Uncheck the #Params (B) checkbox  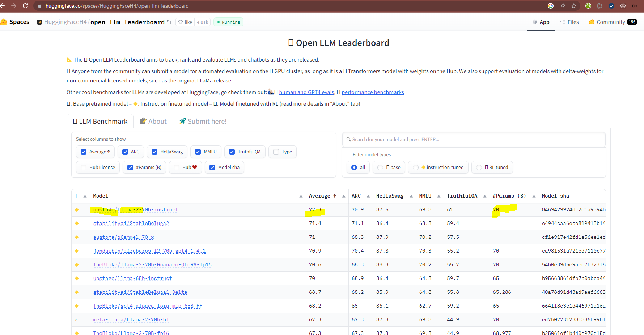pyautogui.click(x=130, y=167)
